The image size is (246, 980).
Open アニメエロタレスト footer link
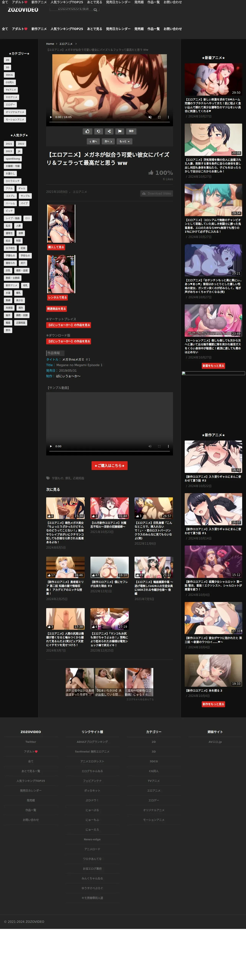[x=92, y=761]
